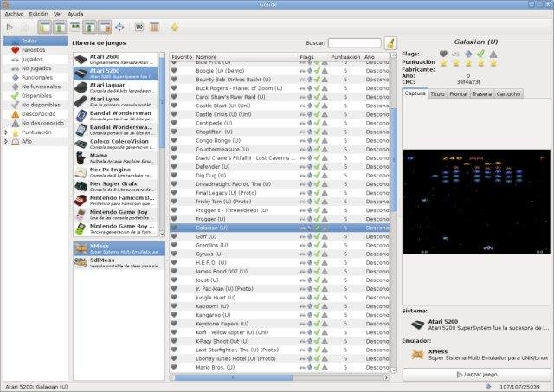Click the small keyboard-like toolbar icon
554x392 pixels.
click(139, 27)
